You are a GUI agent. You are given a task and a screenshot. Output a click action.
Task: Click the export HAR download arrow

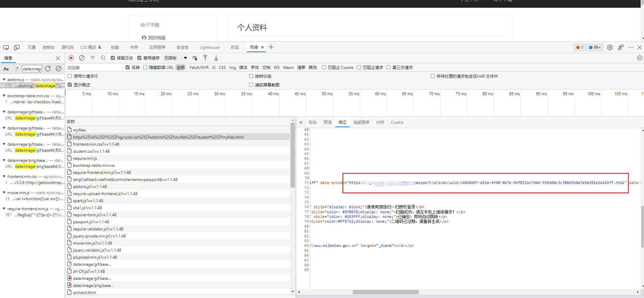click(216, 58)
